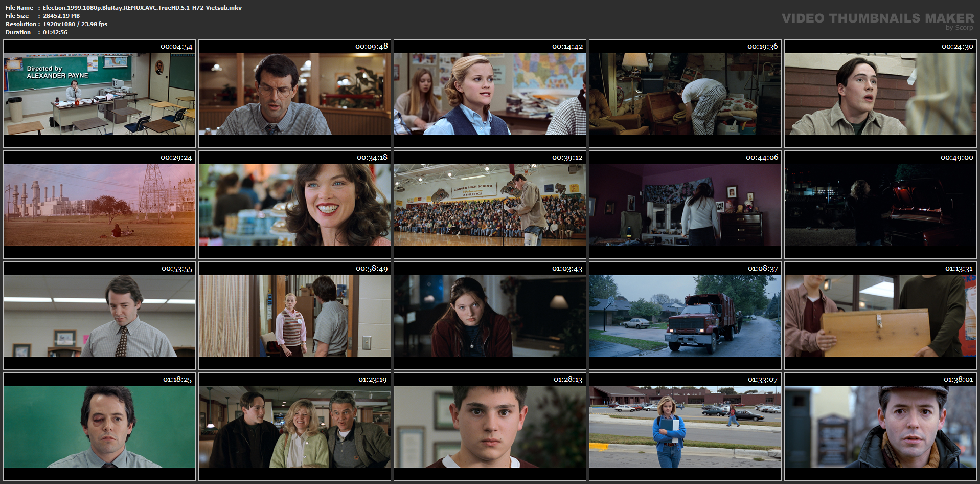Pick the thumbnail at 00:53:55
980x484 pixels.
[99, 316]
